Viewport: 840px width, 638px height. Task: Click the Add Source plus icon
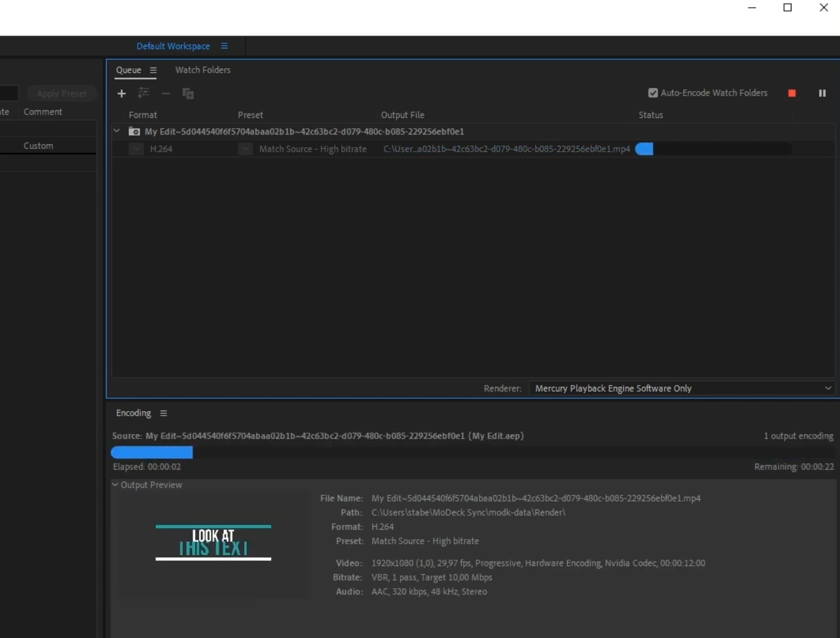point(121,94)
